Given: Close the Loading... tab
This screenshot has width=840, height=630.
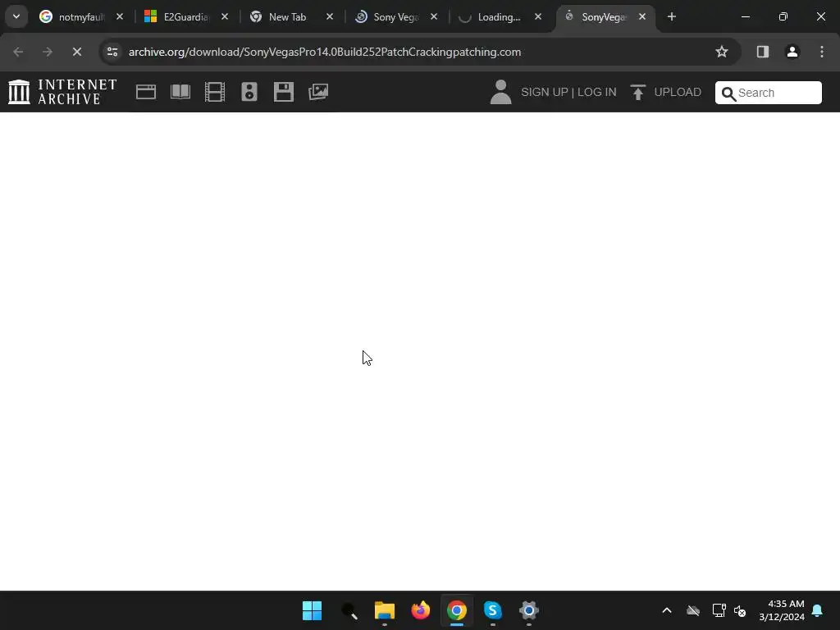Looking at the screenshot, I should (538, 17).
